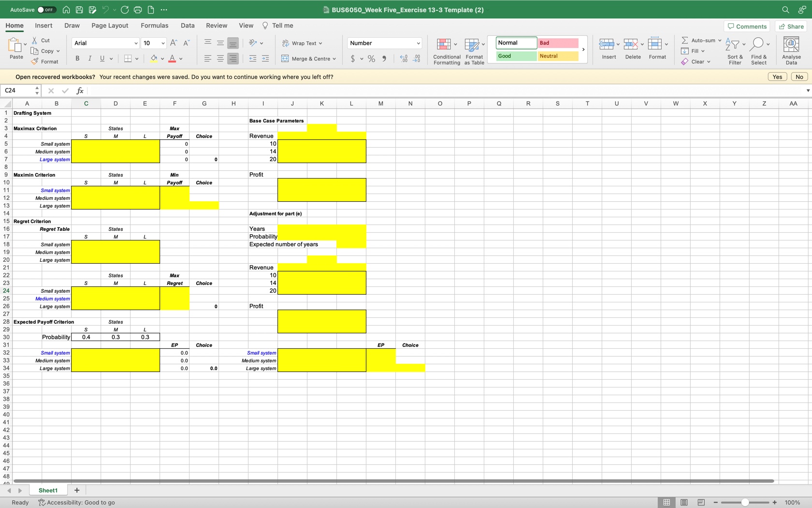Cut the selection with scissors icon
This screenshot has height=508, width=812.
[35, 40]
